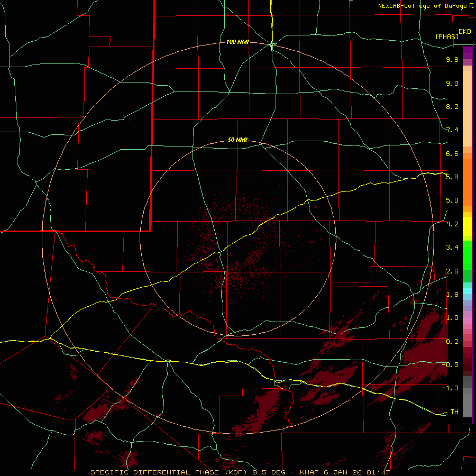Image resolution: width=476 pixels, height=476 pixels.
Task: Pick the light peach band of the color scale
Action: tap(467, 108)
